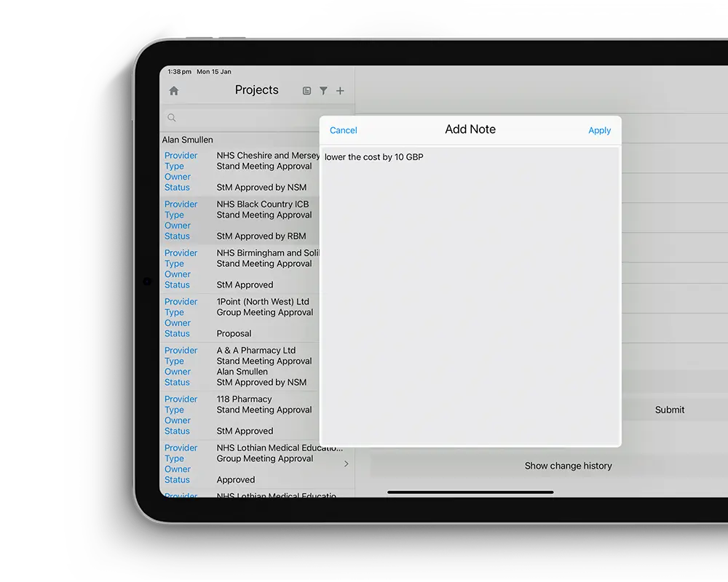Select NHS Lothian Medical Education project
The height and width of the screenshot is (582, 728).
(x=257, y=463)
